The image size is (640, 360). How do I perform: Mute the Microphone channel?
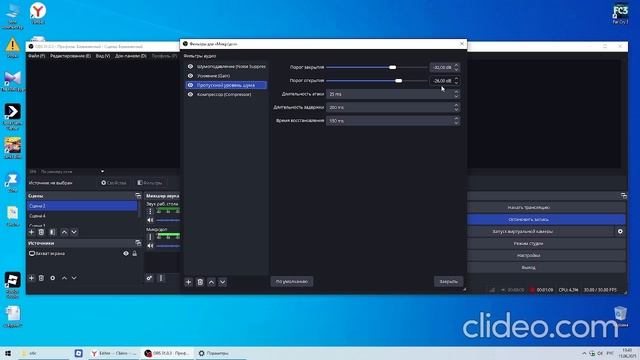click(x=150, y=246)
